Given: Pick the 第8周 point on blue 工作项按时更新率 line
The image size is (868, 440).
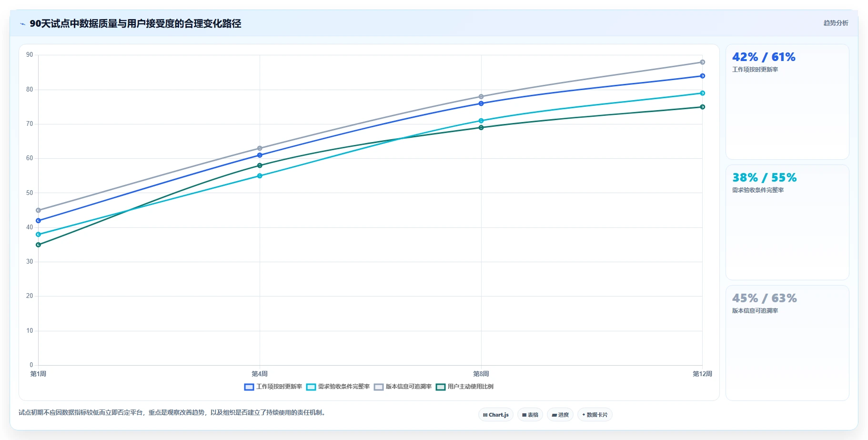Looking at the screenshot, I should 481,103.
